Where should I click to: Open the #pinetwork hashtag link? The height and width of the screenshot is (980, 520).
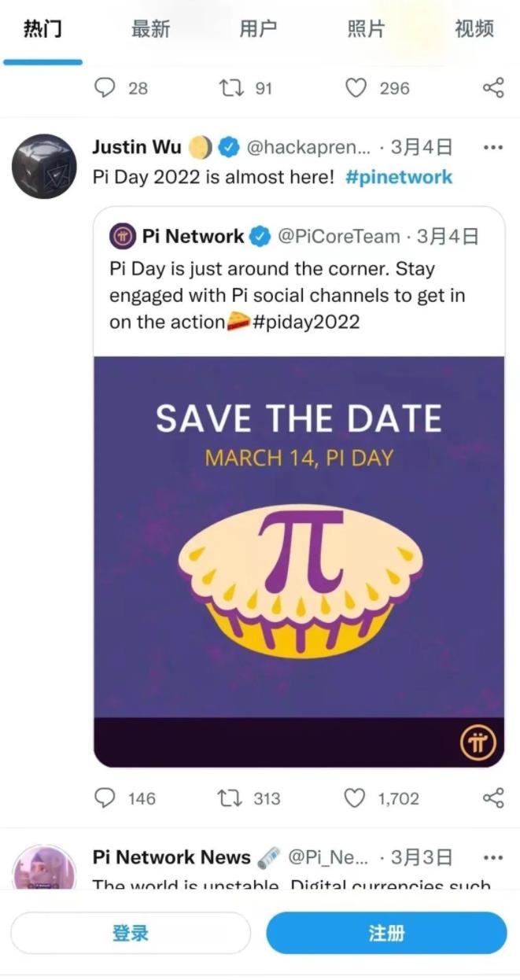[x=399, y=177]
